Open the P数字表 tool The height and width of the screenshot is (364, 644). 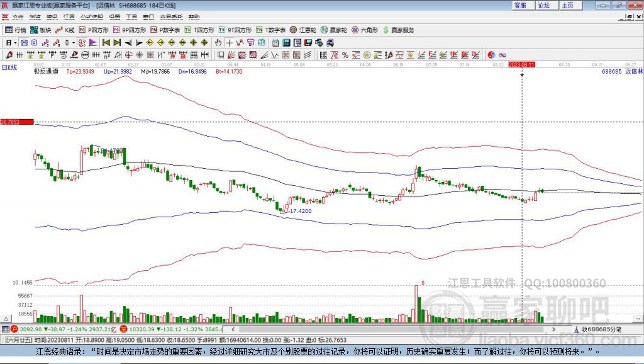click(x=165, y=30)
